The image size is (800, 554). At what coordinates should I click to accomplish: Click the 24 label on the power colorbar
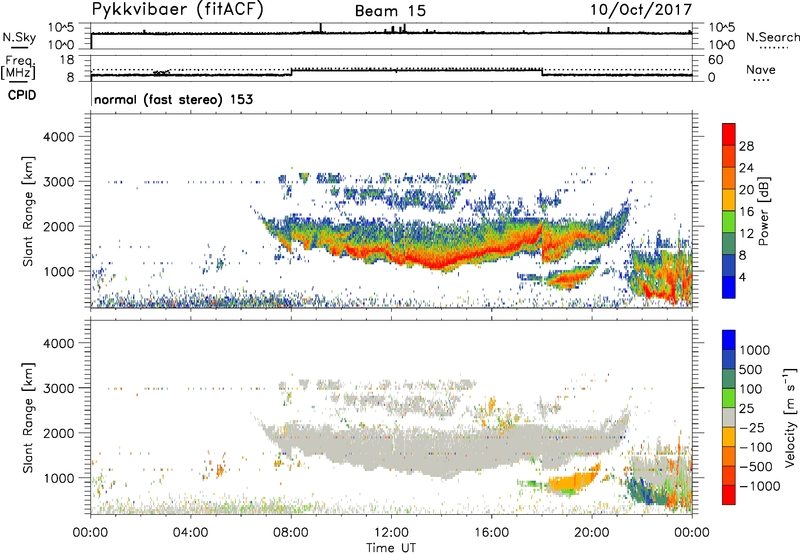click(746, 168)
